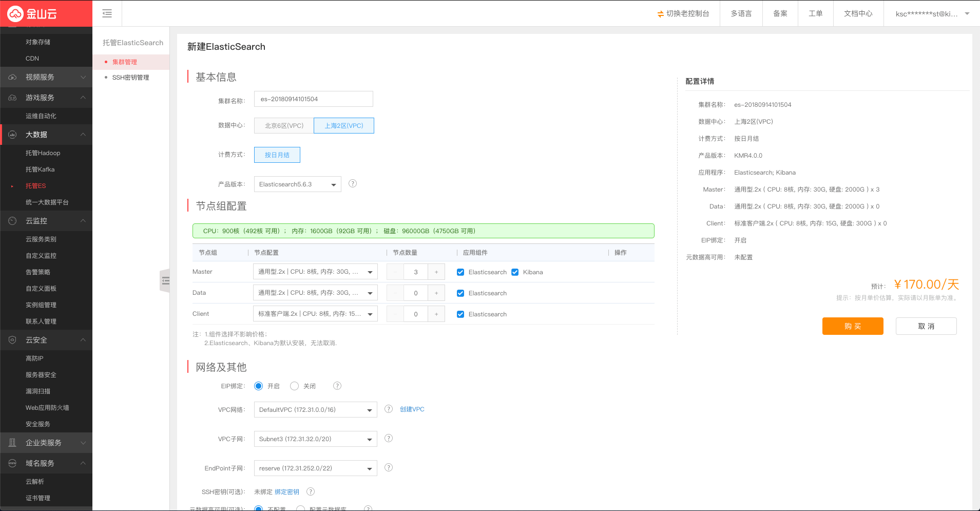980x511 pixels.
Task: Open 多语言 top menu
Action: [741, 14]
